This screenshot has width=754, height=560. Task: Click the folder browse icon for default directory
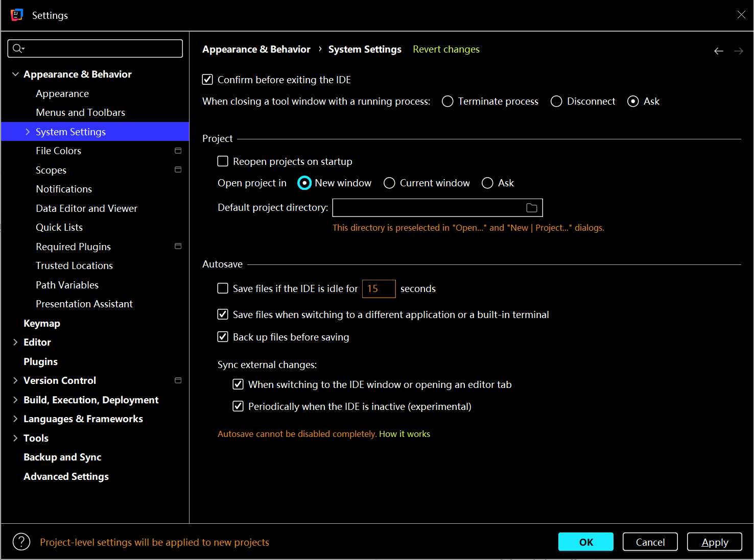coord(531,208)
